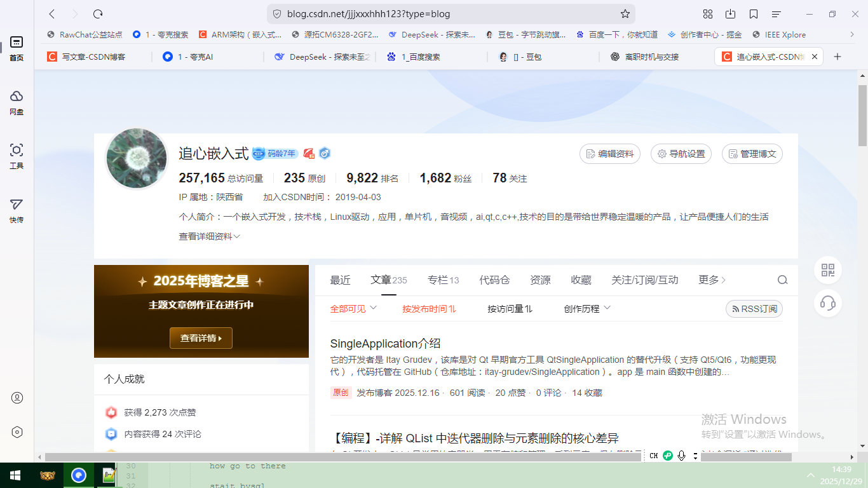This screenshot has width=868, height=488.
Task: Open the bookmarks ribbon icon
Action: (754, 14)
